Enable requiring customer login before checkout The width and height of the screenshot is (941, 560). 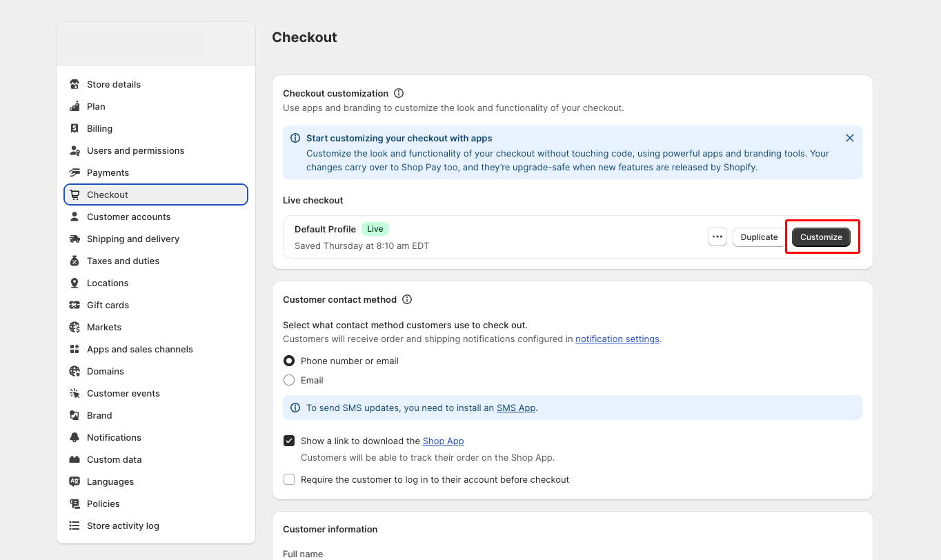(289, 479)
